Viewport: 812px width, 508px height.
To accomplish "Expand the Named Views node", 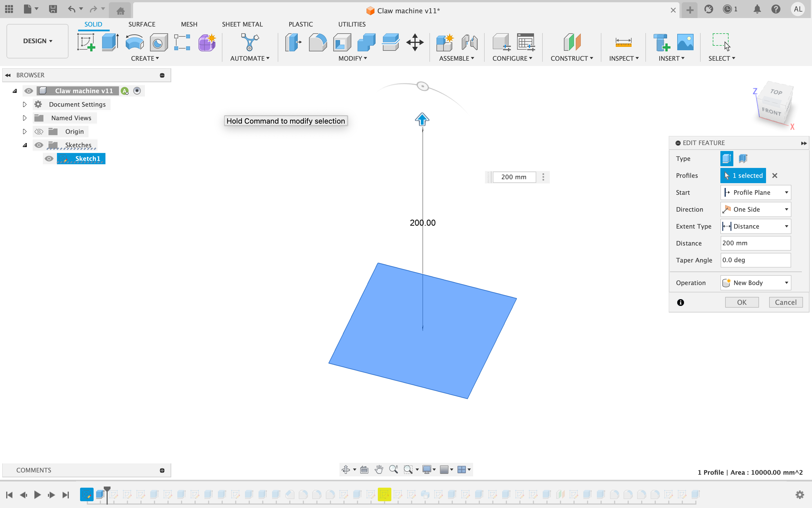I will point(25,118).
